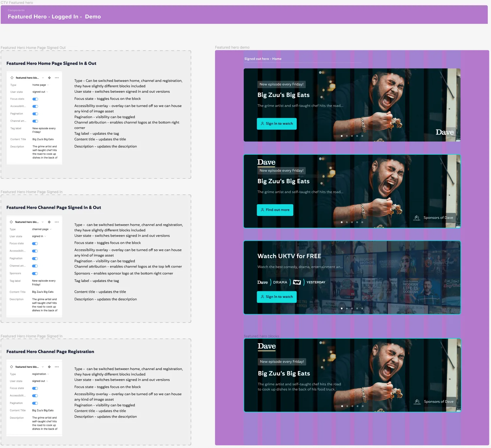
Task: Select the 'featured hero blocks' layer label
Action: tap(262, 336)
